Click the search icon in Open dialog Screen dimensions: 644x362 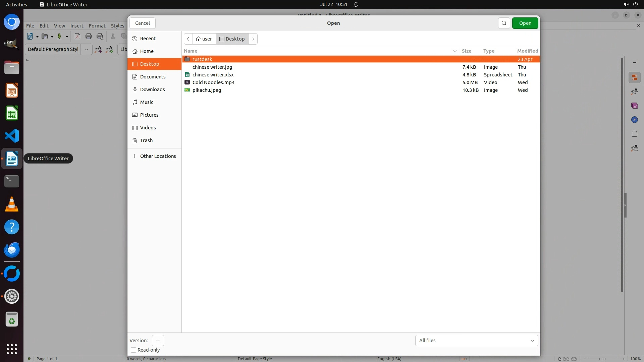pos(504,23)
